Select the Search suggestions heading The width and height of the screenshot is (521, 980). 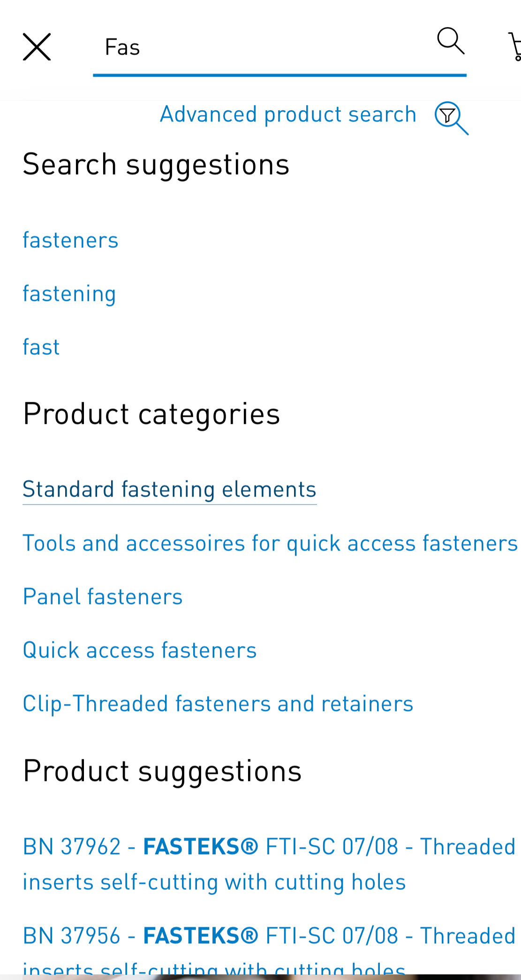pos(156,164)
